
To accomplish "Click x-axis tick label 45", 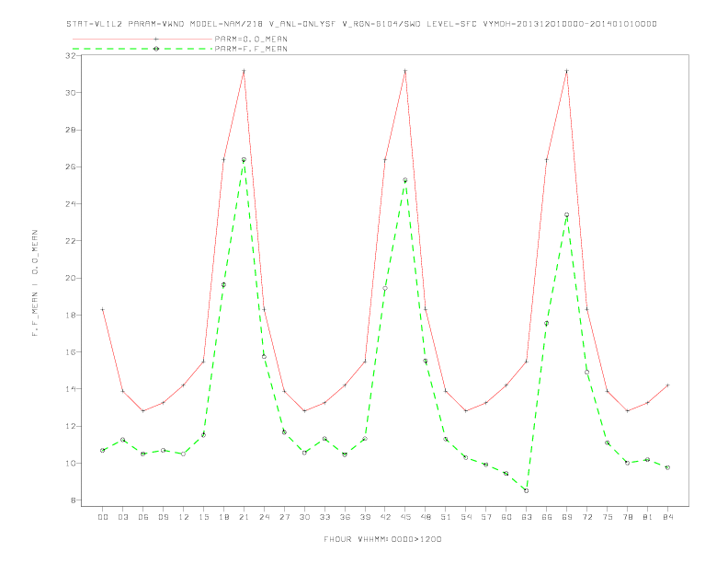I will [x=405, y=517].
